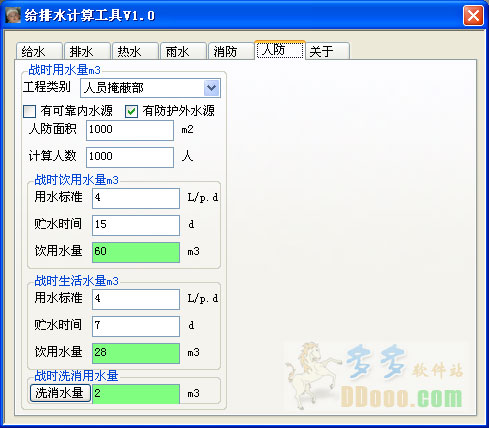This screenshot has width=489, height=428.
Task: Switch to the 排水 tab
Action: (x=87, y=51)
